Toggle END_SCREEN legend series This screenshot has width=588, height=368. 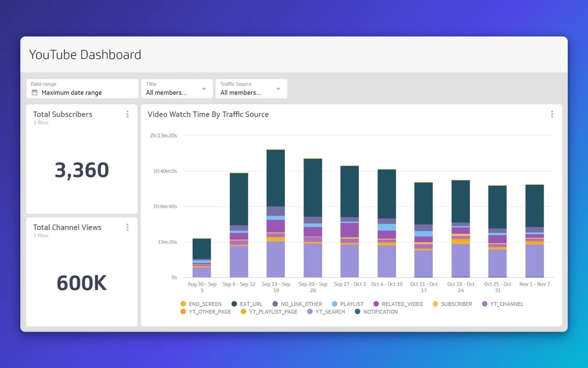click(201, 304)
